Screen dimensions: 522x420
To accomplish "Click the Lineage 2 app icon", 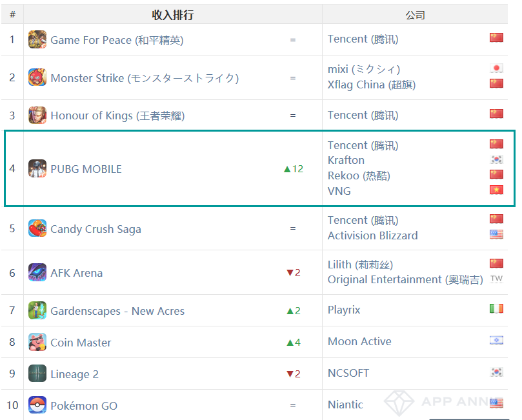I will point(37,374).
